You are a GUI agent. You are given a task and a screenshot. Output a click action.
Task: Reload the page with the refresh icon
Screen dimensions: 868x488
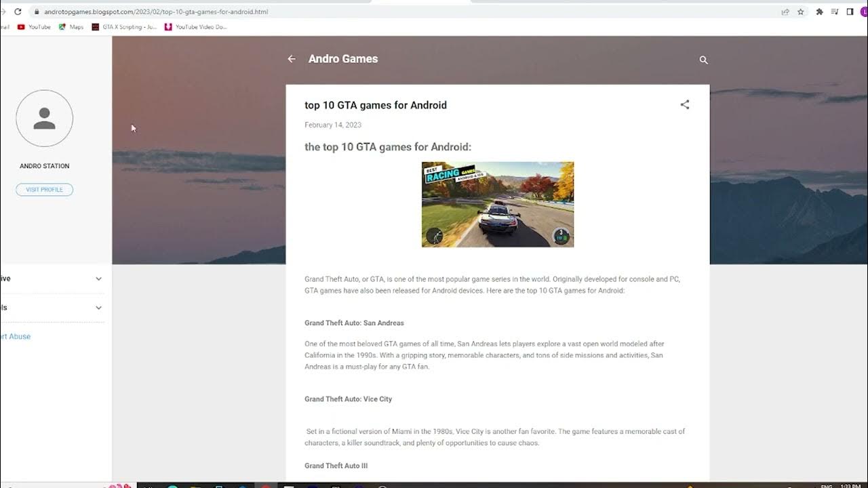(18, 12)
